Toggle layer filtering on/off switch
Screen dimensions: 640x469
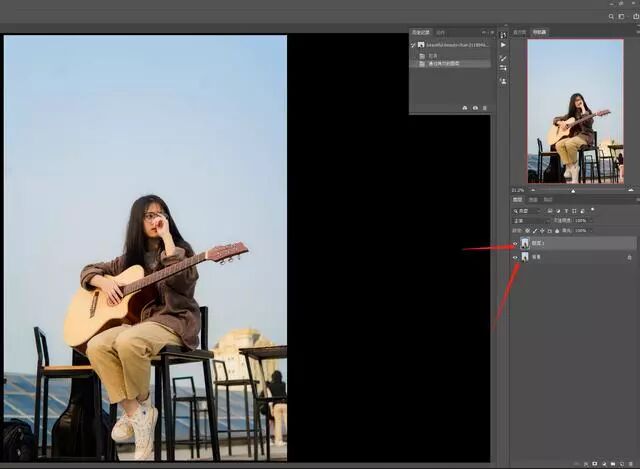click(592, 209)
